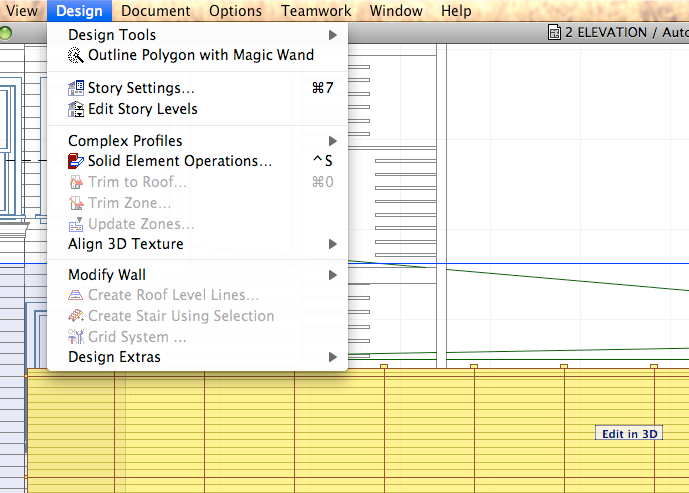
Task: Click the Magic Wand icon beside Outline Polygon
Action: point(76,55)
